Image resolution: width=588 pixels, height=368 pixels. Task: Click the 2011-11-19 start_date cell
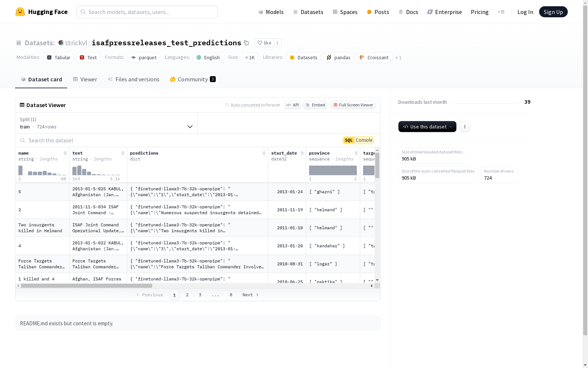pos(287,210)
